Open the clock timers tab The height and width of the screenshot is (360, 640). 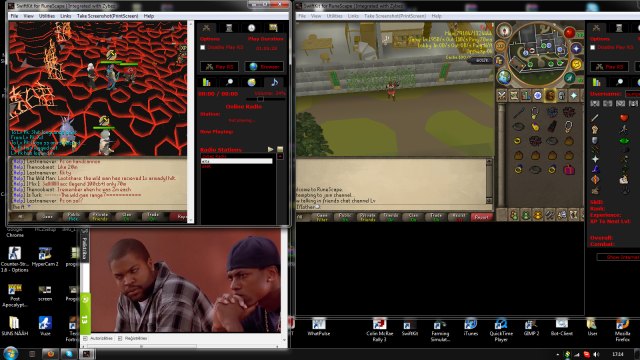(251, 28)
